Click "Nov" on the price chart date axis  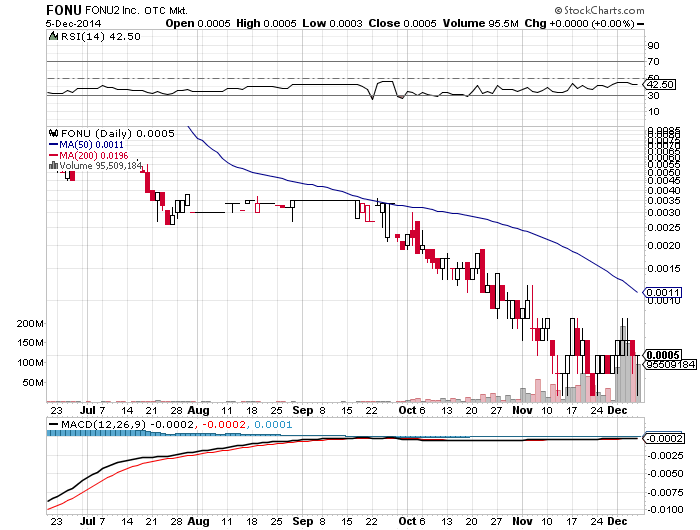click(522, 410)
